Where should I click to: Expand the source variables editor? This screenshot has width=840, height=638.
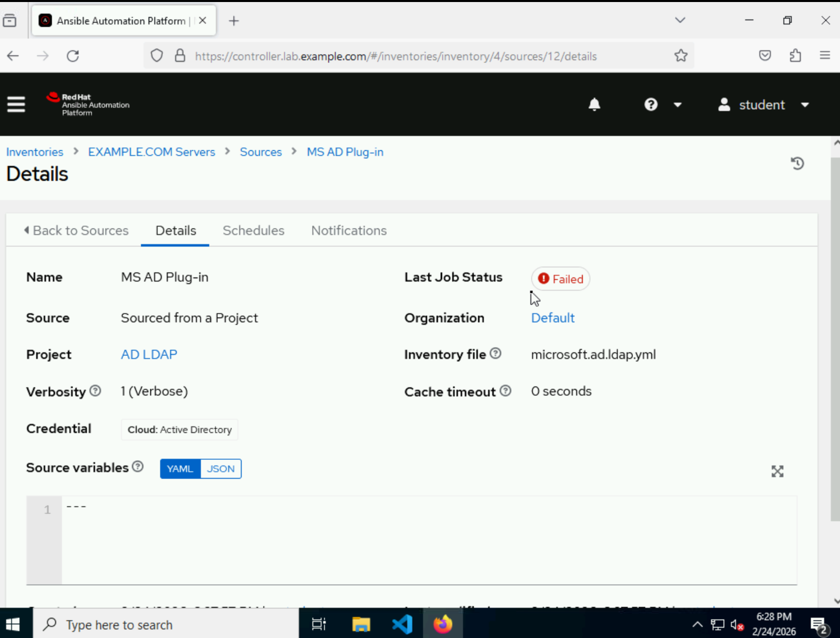pos(777,472)
